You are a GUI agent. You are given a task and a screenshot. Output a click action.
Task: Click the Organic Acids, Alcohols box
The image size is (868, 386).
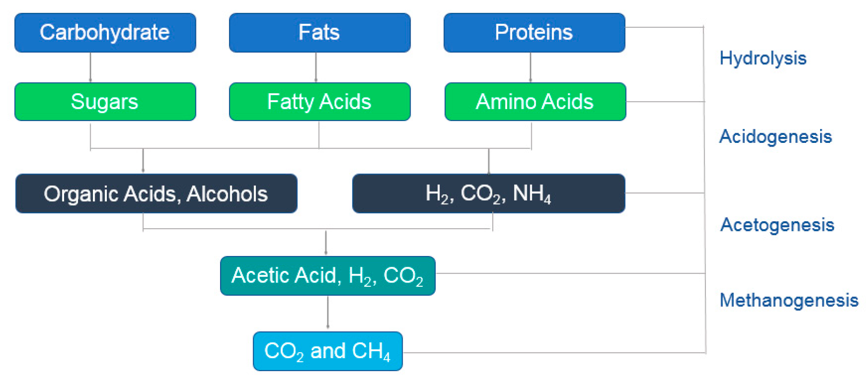[156, 193]
